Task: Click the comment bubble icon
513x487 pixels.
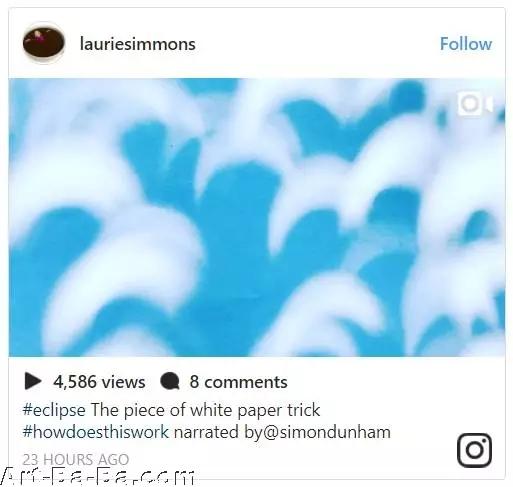Action: point(170,382)
